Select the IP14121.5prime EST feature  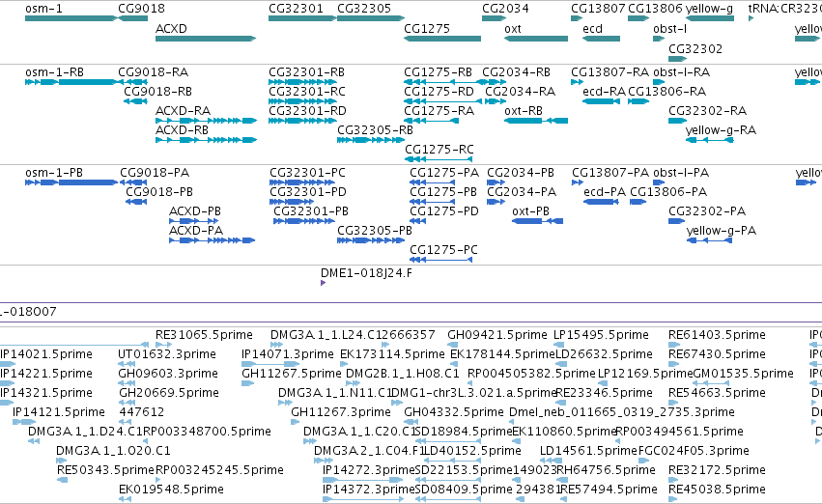click(x=24, y=422)
